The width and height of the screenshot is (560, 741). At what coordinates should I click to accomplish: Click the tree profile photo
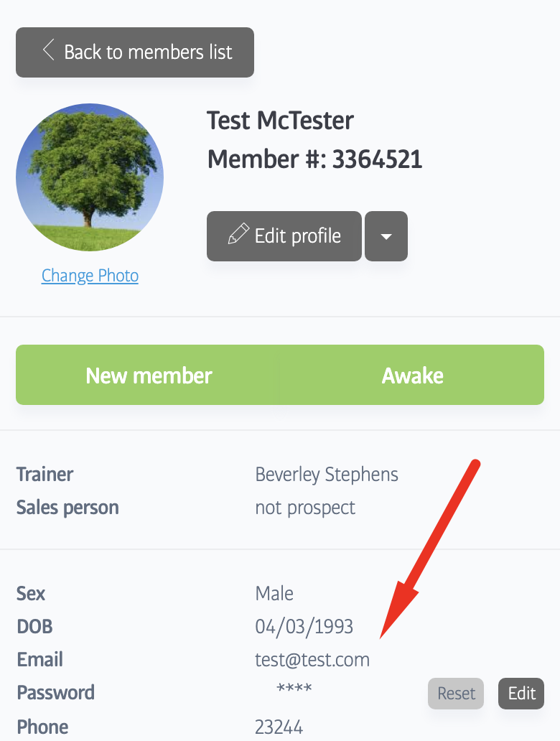(90, 177)
